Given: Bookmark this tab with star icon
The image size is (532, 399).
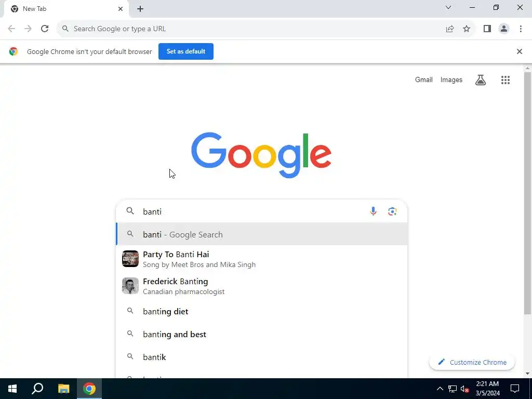Looking at the screenshot, I should (467, 29).
